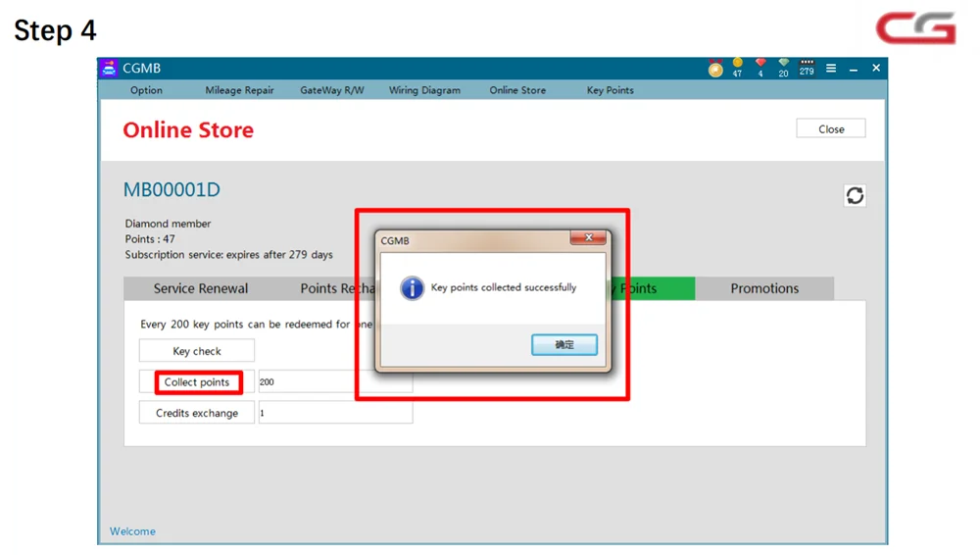Click the 'Key points collected successfully' message

[x=504, y=287]
